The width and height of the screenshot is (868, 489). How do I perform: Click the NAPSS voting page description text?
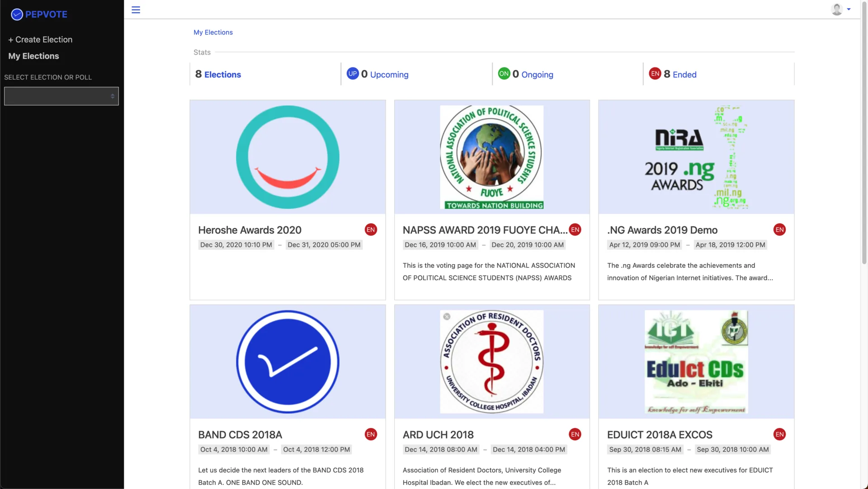(x=489, y=272)
